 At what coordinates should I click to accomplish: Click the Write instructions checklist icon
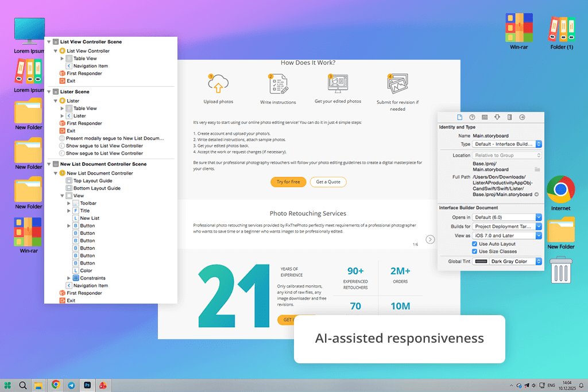(x=278, y=84)
